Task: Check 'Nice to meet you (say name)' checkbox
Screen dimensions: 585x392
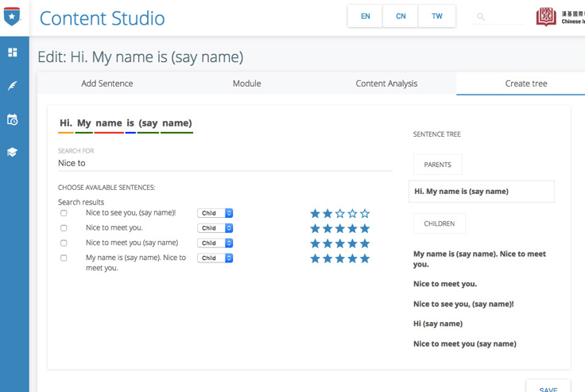Action: pyautogui.click(x=64, y=243)
